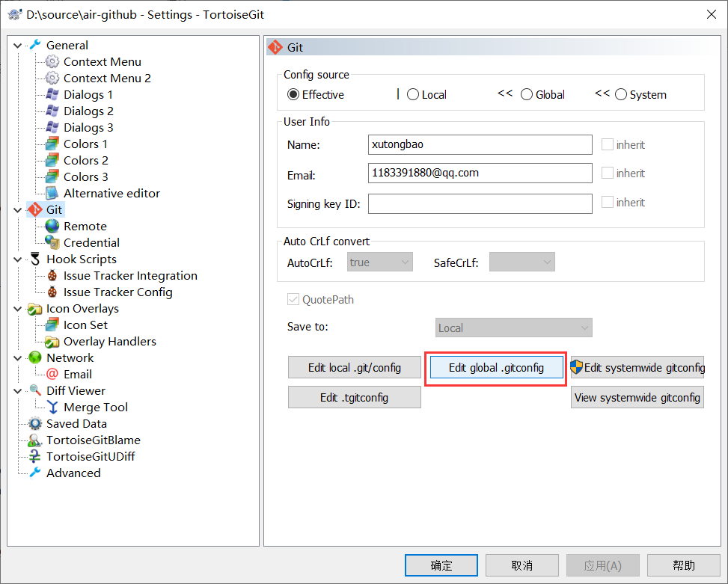Click the Alternative editor icon

[x=52, y=194]
